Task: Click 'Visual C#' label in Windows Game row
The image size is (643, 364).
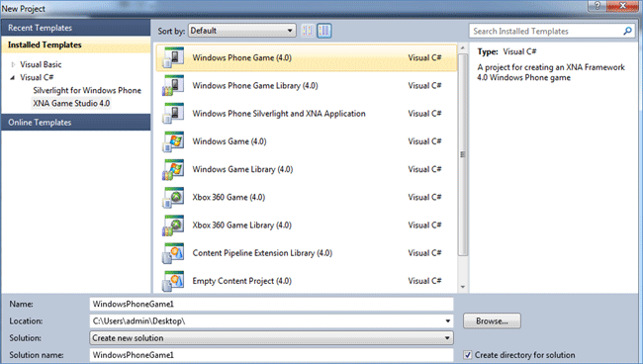Action: click(424, 141)
